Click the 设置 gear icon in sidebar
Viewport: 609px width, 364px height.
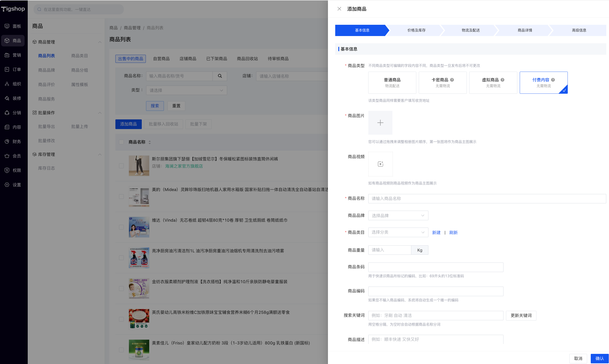pos(7,185)
